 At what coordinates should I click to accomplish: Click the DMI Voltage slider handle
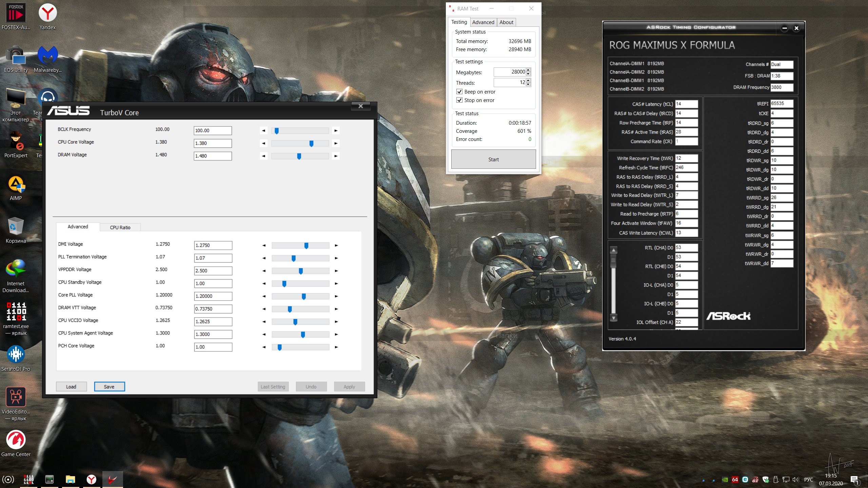306,246
